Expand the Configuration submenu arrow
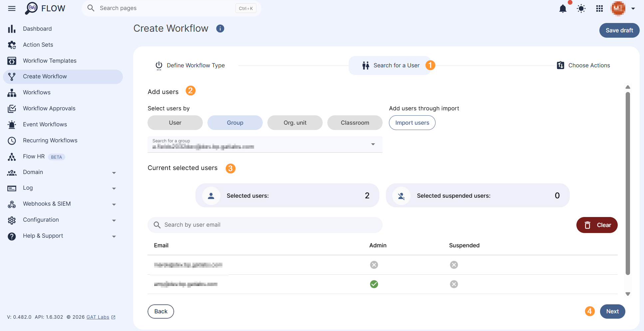The height and width of the screenshot is (331, 644). point(114,221)
